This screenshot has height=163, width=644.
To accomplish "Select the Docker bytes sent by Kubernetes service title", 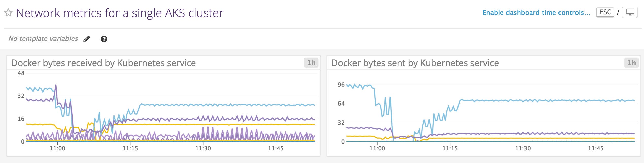I will tap(415, 63).
